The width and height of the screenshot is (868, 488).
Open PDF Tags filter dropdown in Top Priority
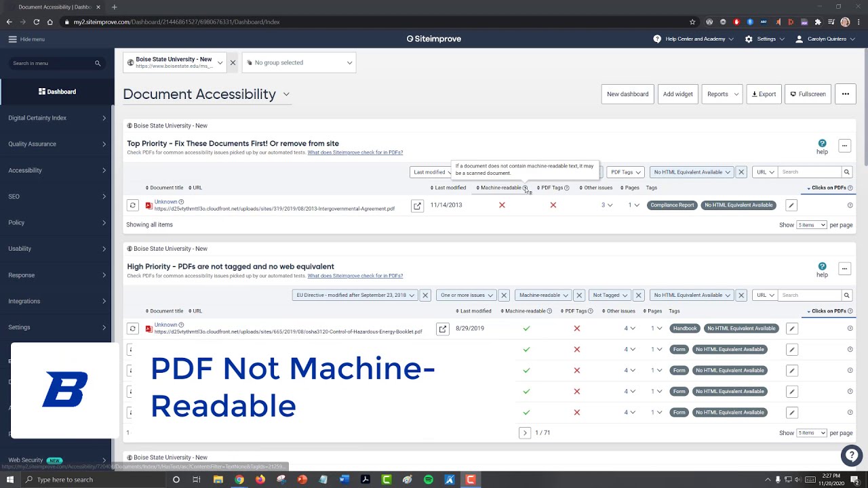[626, 172]
